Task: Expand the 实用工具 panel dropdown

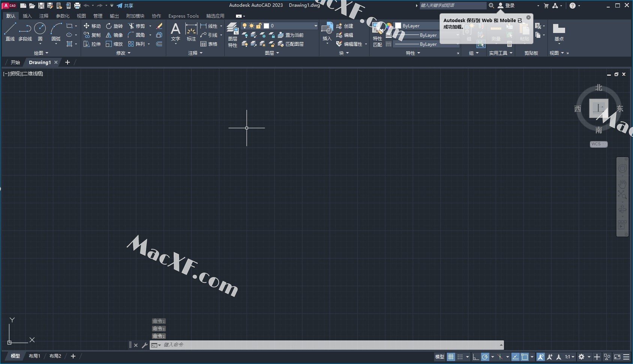Action: [x=501, y=53]
